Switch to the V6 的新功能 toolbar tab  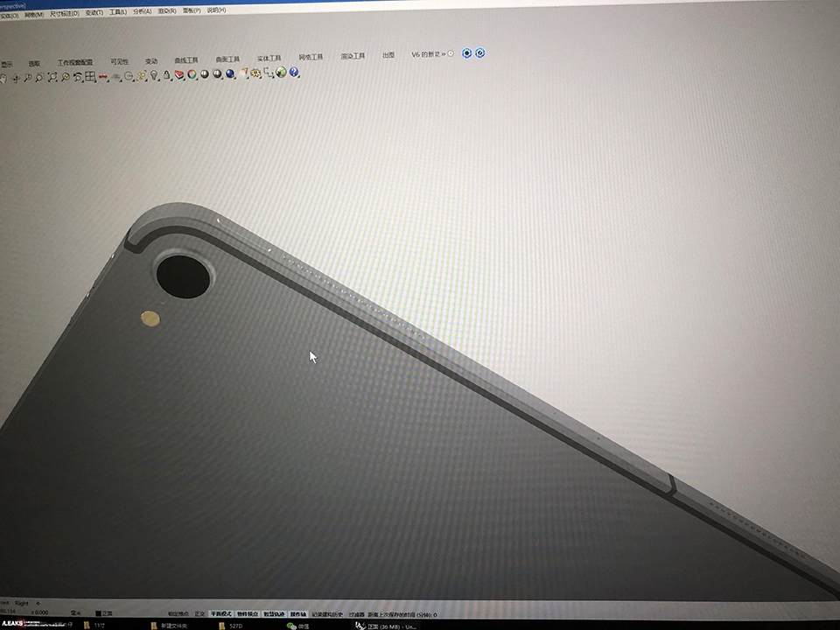pos(425,54)
